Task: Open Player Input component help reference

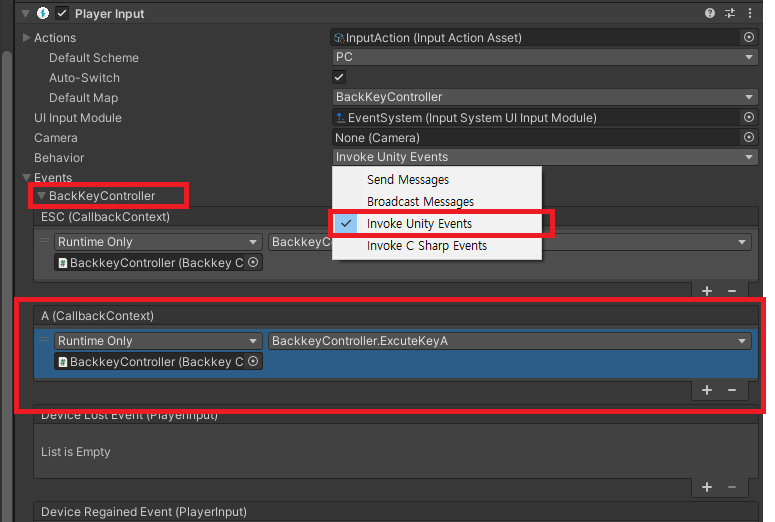Action: (710, 13)
